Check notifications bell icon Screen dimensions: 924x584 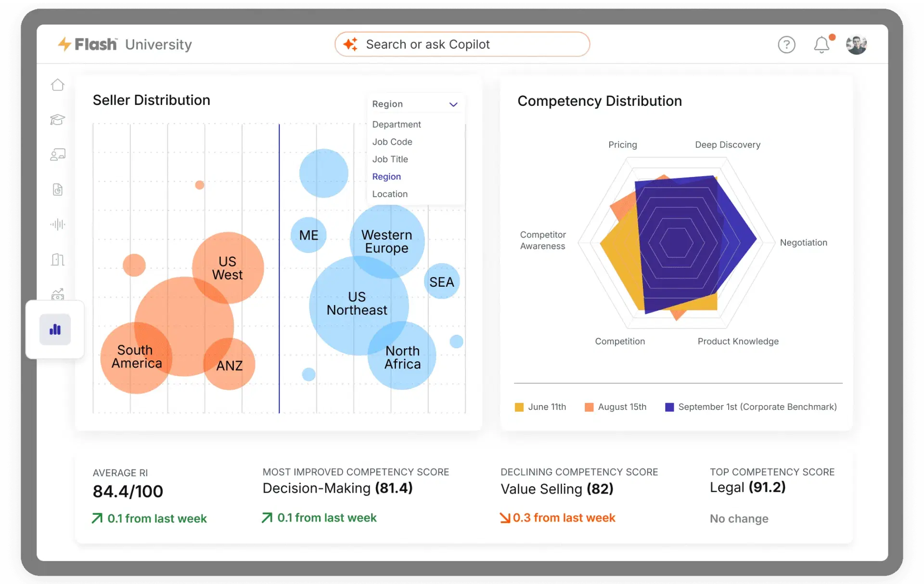pyautogui.click(x=822, y=45)
